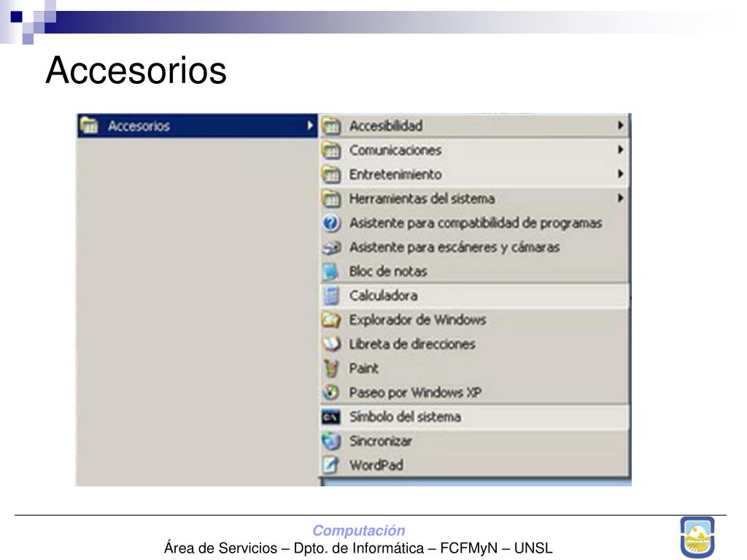Expand the Comunicaciones submenu arrow
Screen dimensions: 747x560
620,149
